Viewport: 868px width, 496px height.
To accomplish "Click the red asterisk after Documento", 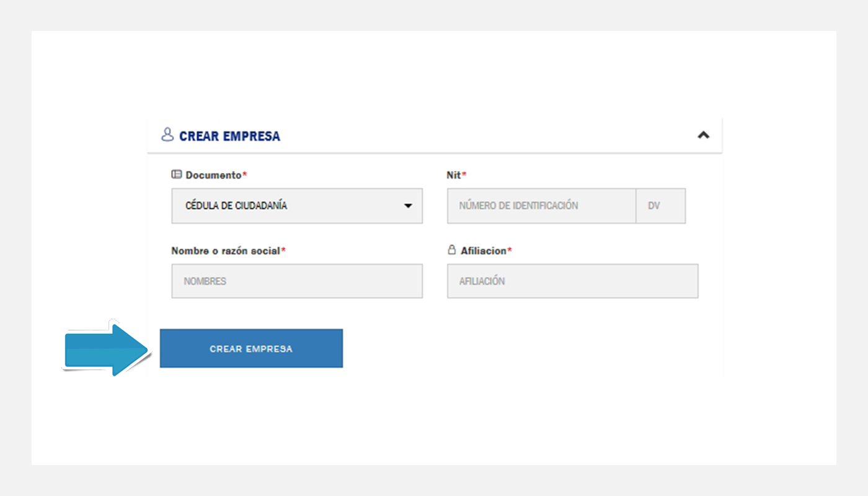I will 244,175.
